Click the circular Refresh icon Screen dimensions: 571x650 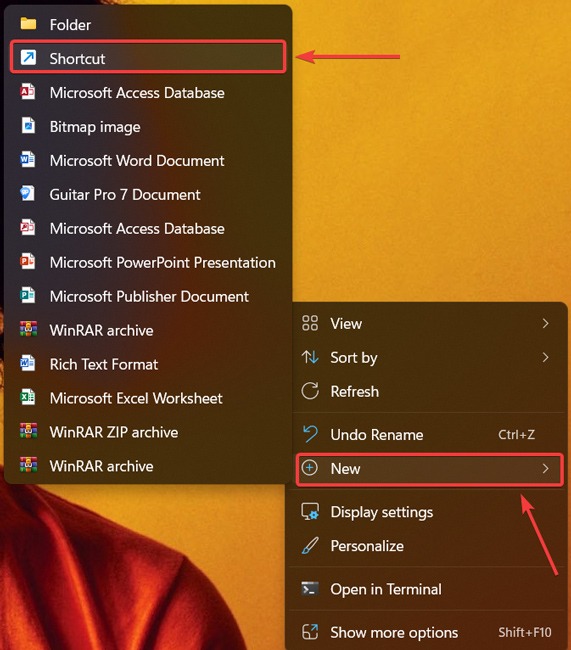pos(310,391)
